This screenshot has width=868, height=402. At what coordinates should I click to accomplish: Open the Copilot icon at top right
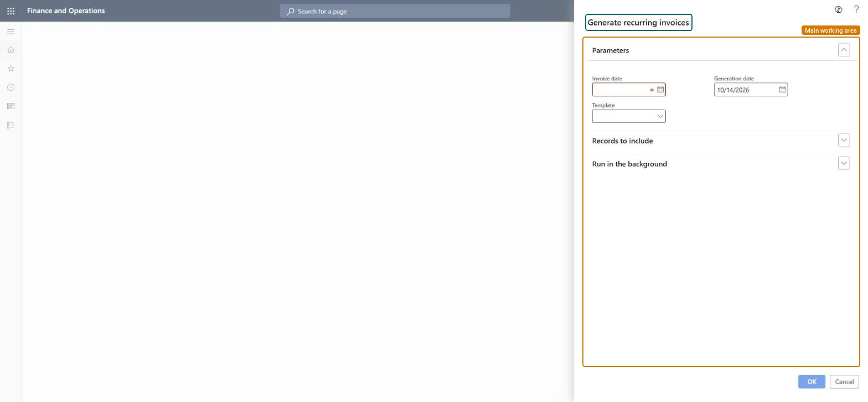[x=839, y=9]
